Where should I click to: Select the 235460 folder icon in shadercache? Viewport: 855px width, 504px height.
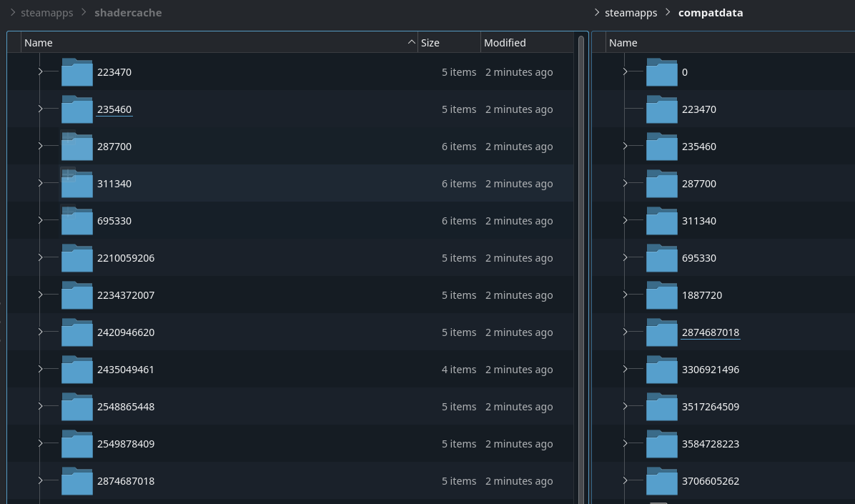tap(77, 109)
